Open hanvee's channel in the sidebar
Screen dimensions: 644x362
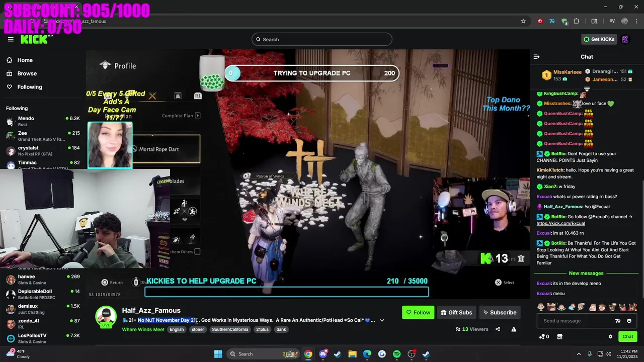[43, 280]
